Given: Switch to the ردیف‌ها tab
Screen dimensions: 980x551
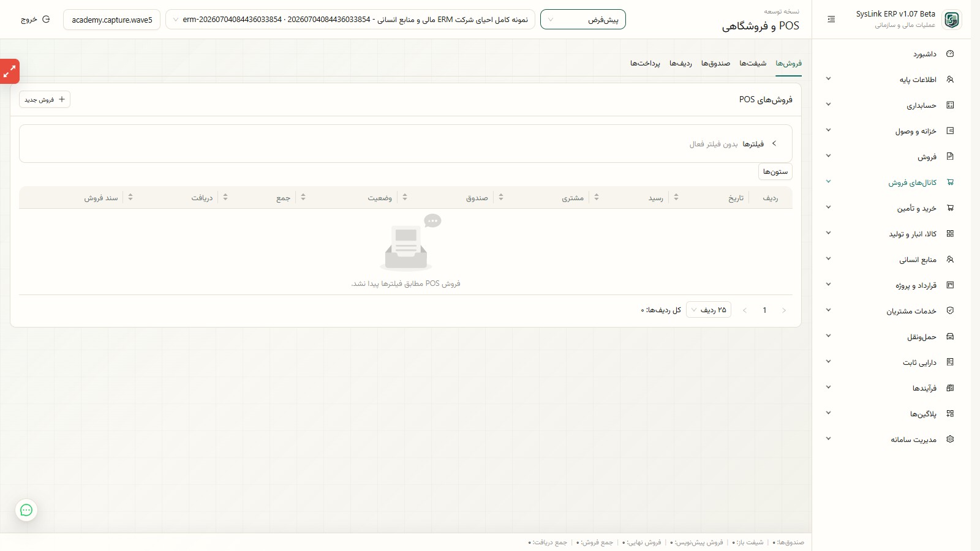Looking at the screenshot, I should pos(680,64).
